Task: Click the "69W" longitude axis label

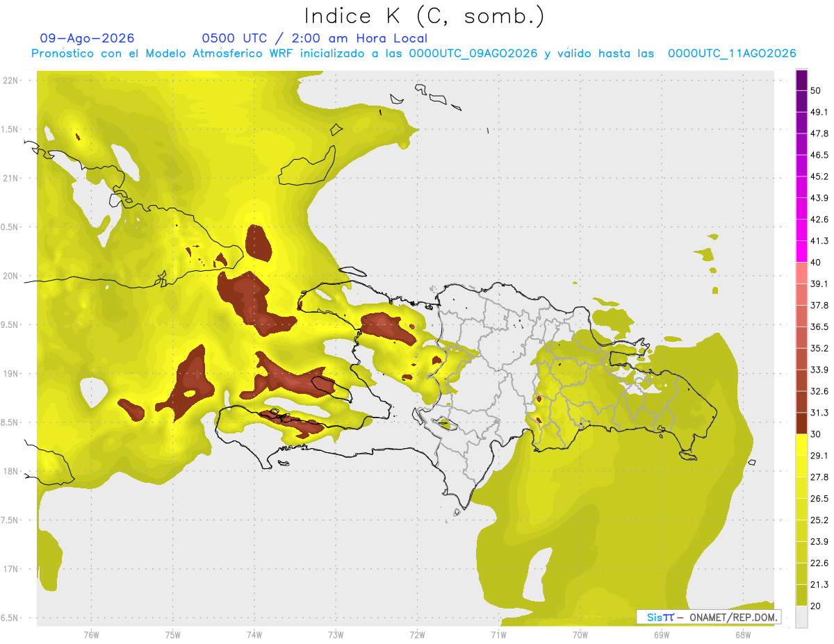Action: [662, 634]
